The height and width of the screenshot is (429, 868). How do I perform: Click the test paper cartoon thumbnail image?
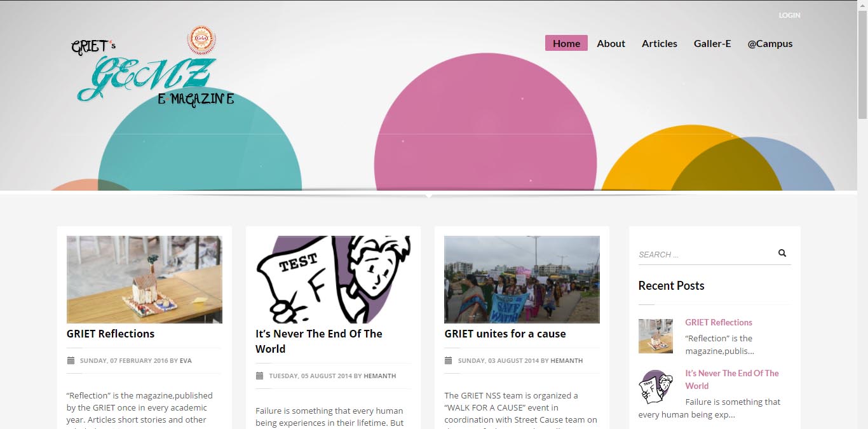(333, 280)
